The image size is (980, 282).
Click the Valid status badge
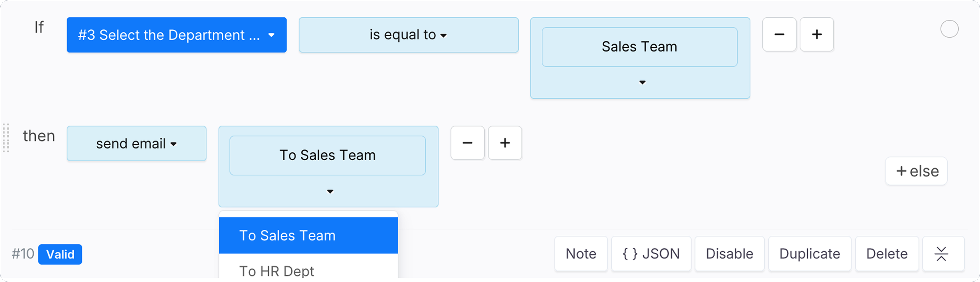[x=60, y=254]
